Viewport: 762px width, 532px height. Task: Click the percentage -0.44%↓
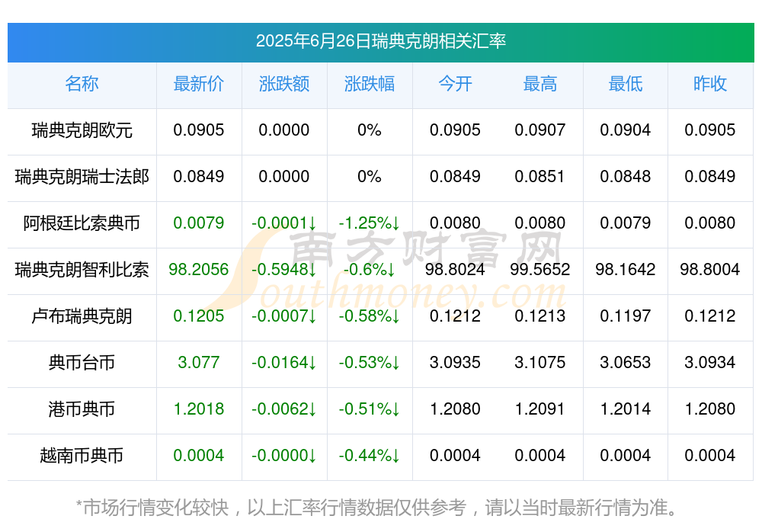point(370,456)
